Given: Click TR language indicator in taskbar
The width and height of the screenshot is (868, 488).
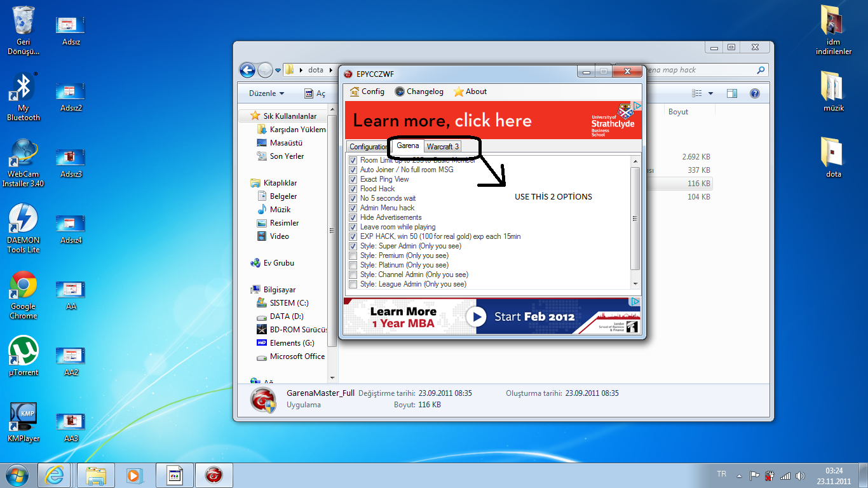Looking at the screenshot, I should 721,474.
